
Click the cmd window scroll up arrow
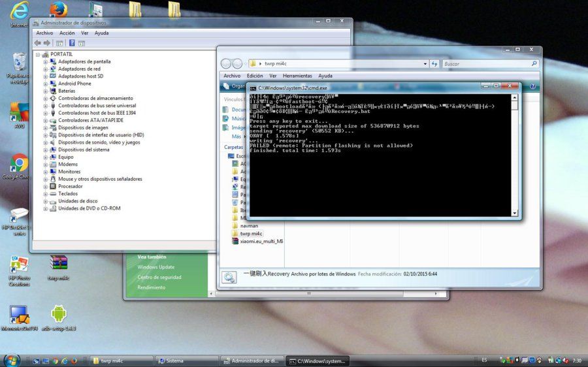click(515, 97)
